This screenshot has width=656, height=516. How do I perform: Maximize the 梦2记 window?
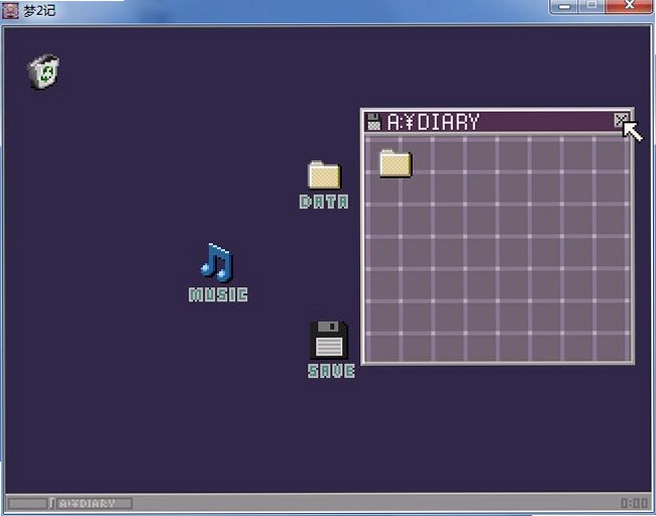point(592,7)
